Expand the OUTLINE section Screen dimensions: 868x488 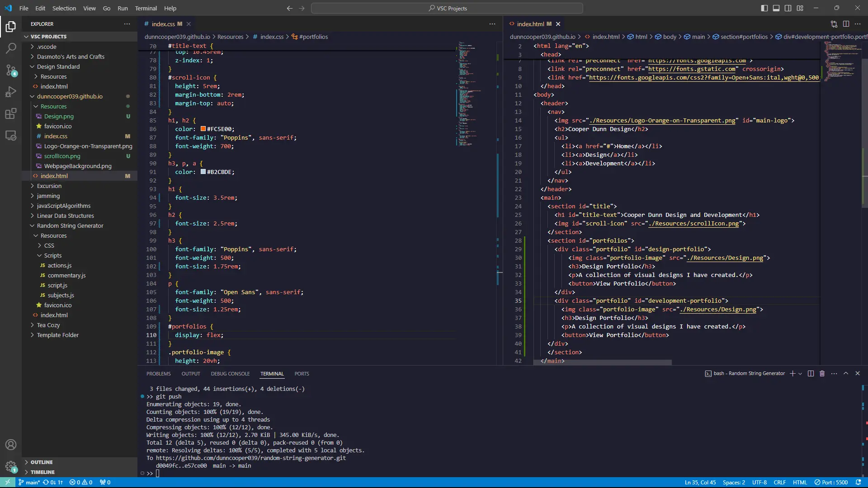click(x=80, y=462)
